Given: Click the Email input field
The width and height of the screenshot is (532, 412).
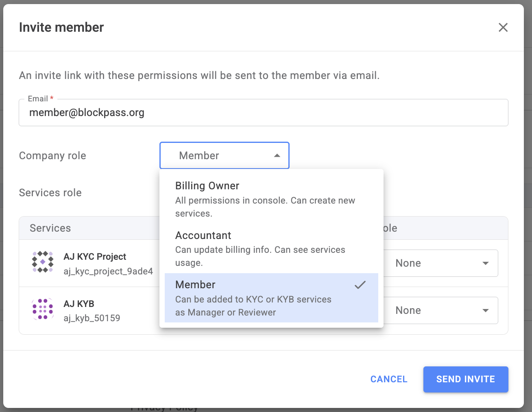Looking at the screenshot, I should click(263, 113).
